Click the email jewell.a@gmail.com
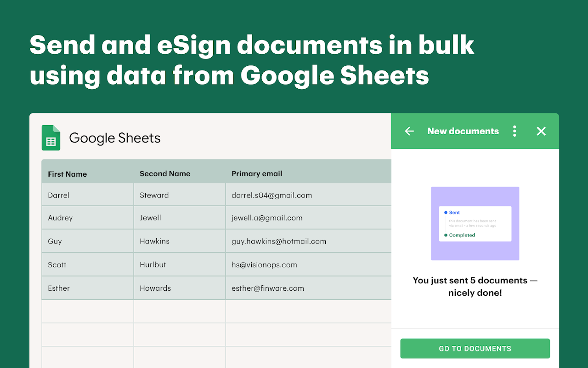Viewport: 588px width, 368px height. [x=267, y=218]
